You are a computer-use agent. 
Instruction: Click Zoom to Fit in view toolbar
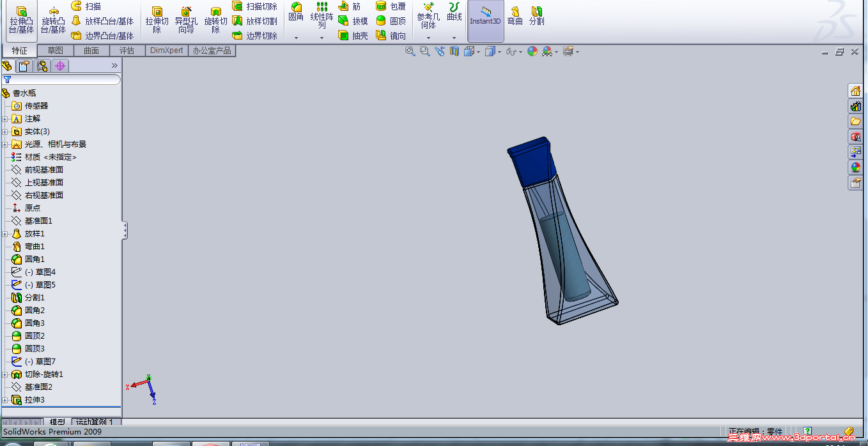(410, 51)
